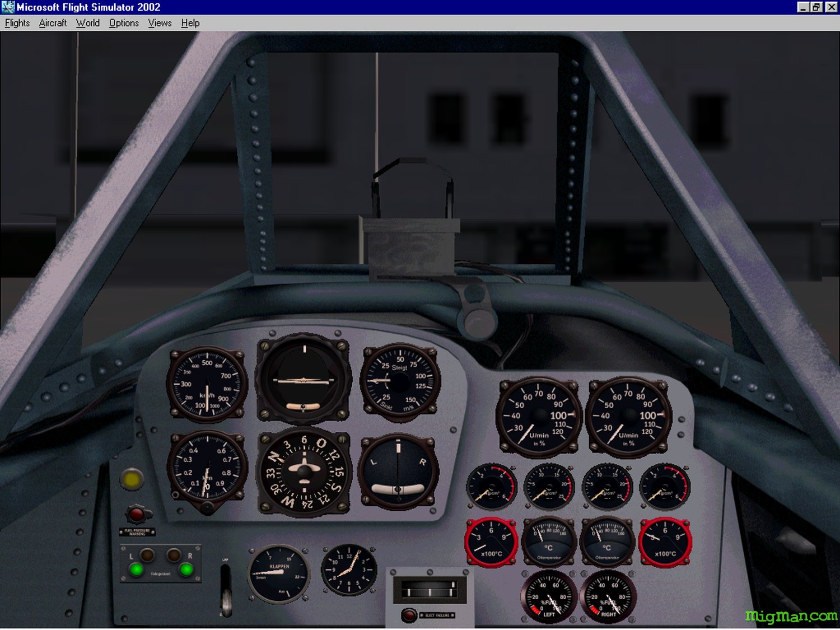Toggle the red fuel pressure warning light
Image resolution: width=840 pixels, height=630 pixels.
(137, 514)
